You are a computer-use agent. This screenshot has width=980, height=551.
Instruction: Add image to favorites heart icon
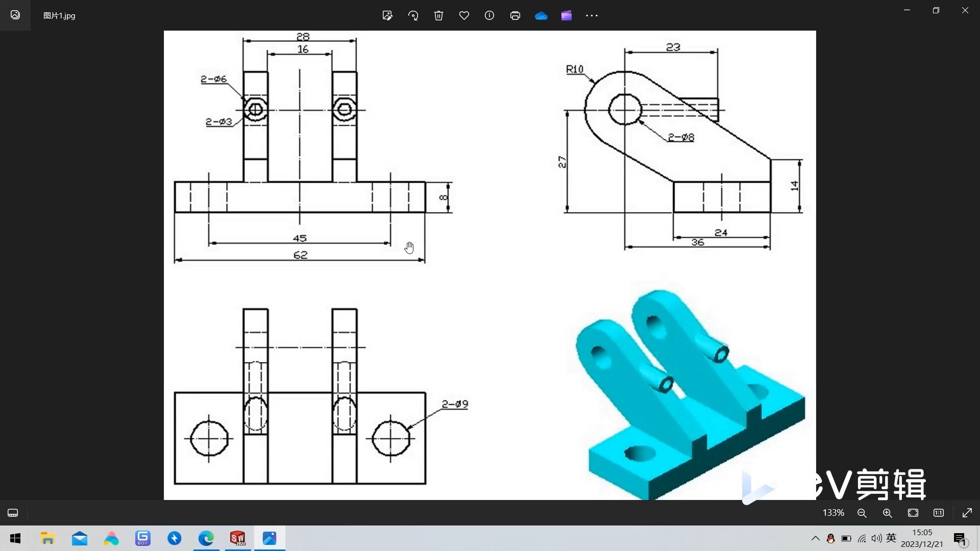click(464, 15)
